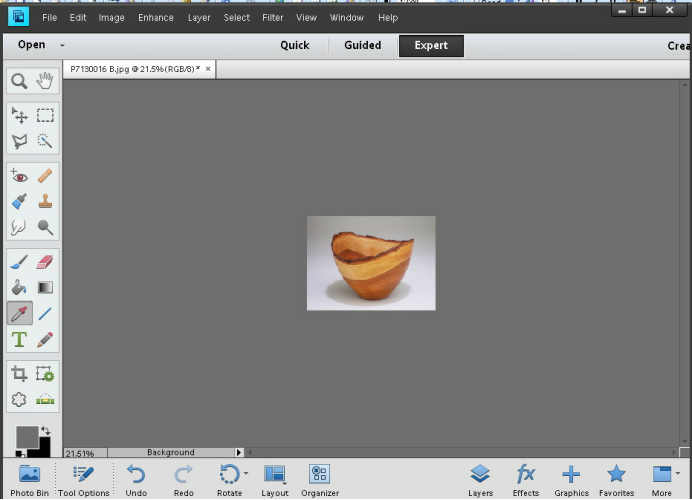The width and height of the screenshot is (692, 500).
Task: Select the Zoom tool
Action: click(19, 81)
